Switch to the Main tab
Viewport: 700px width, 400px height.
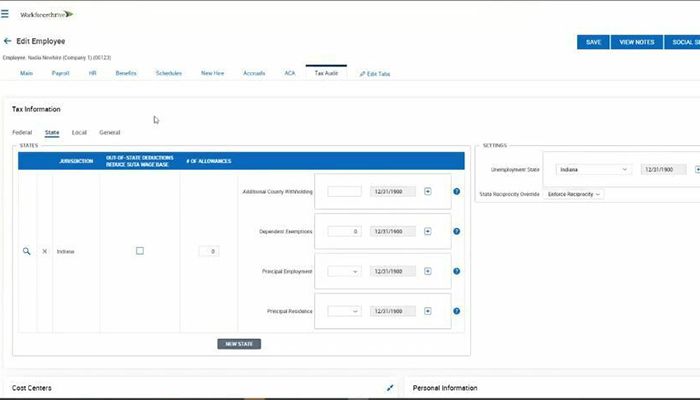click(x=26, y=73)
